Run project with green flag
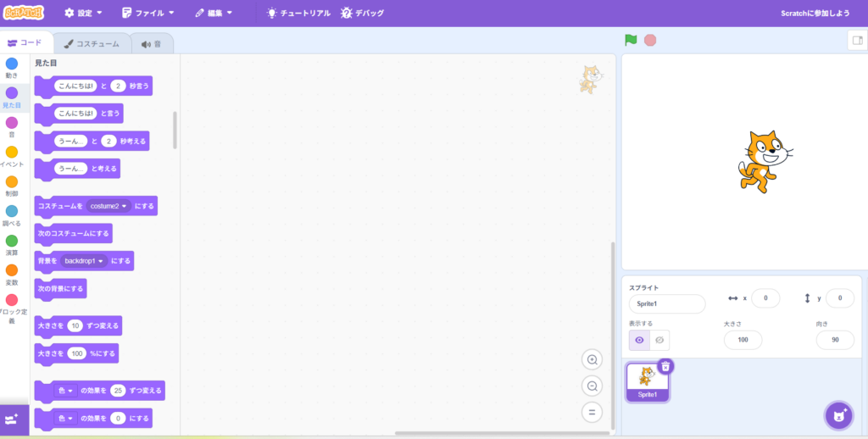 point(631,40)
